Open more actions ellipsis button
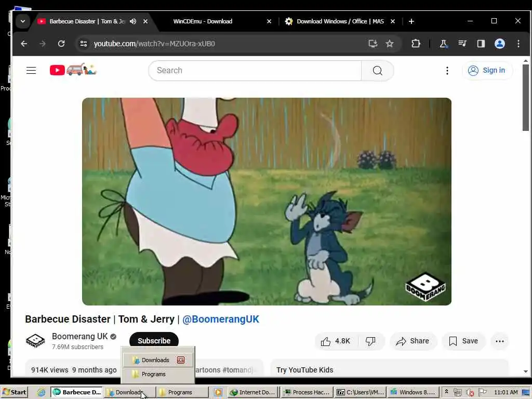The image size is (532, 399). [499, 341]
